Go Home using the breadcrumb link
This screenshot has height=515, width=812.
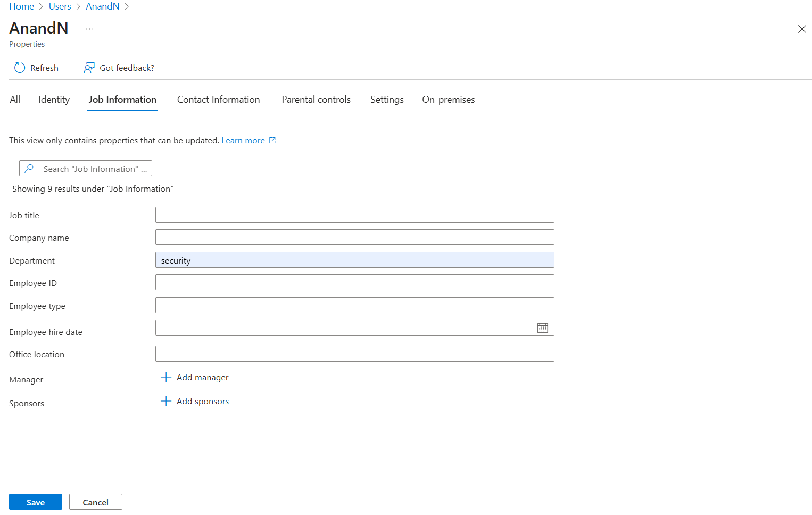[21, 6]
